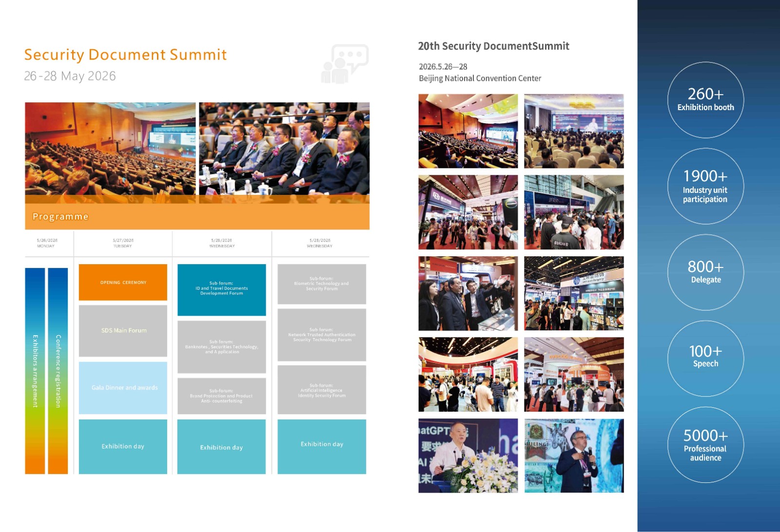Image resolution: width=780 pixels, height=532 pixels.
Task: Select the orange Opening Ceremony block
Action: (123, 282)
